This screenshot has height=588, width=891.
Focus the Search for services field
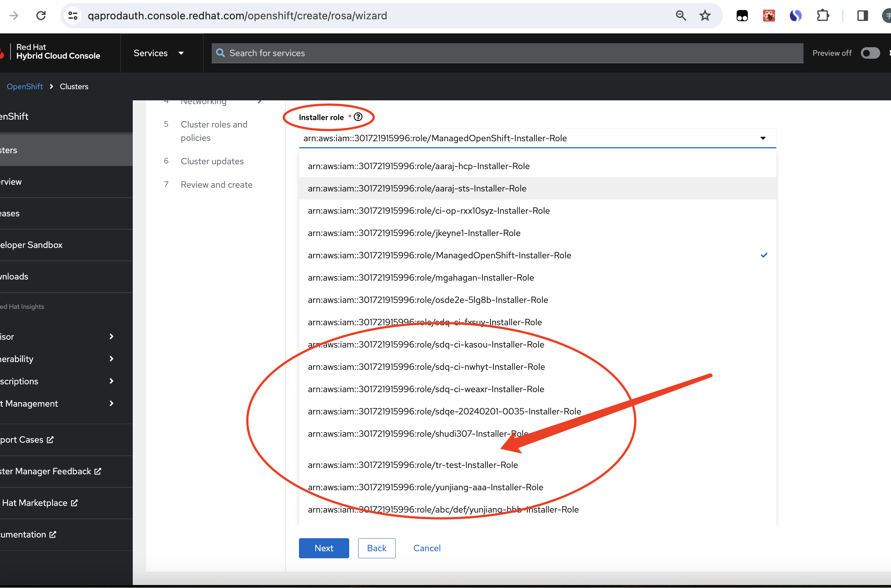pyautogui.click(x=506, y=53)
